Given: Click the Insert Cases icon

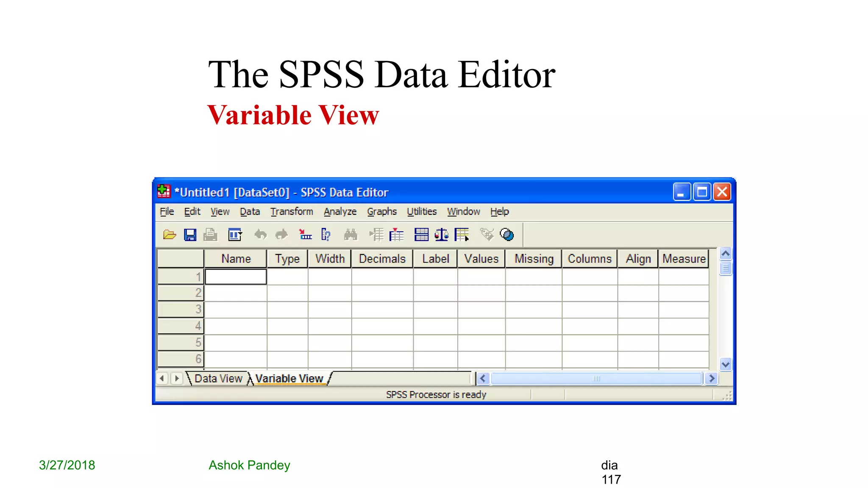Looking at the screenshot, I should 376,235.
